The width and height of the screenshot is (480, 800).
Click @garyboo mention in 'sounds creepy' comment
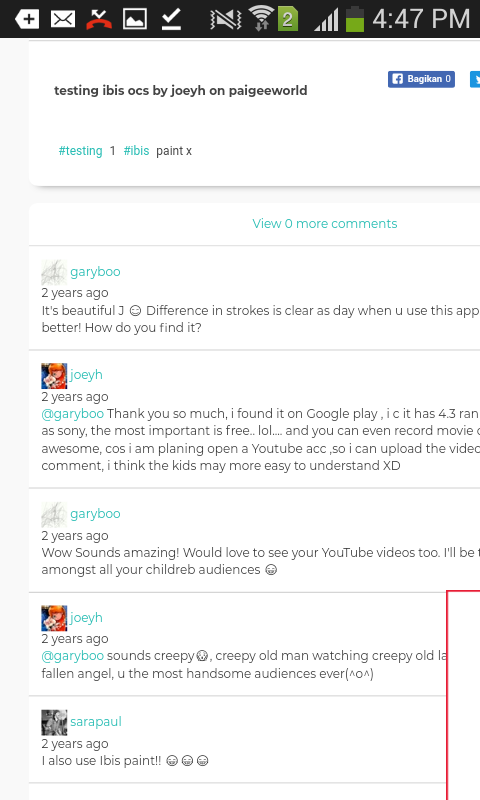72,656
